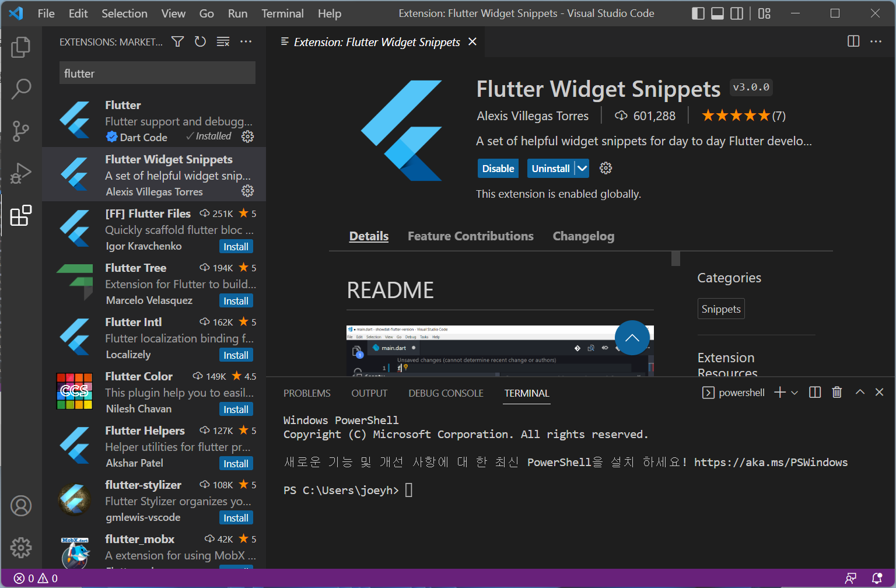Switch to DEBUG CONSOLE tab
Screen dimensions: 896x588
coord(446,393)
